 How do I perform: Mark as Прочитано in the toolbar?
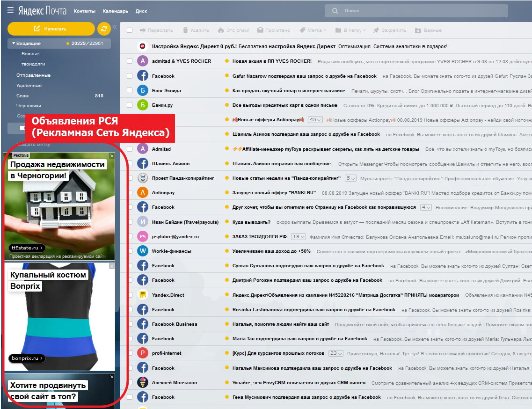(x=273, y=30)
